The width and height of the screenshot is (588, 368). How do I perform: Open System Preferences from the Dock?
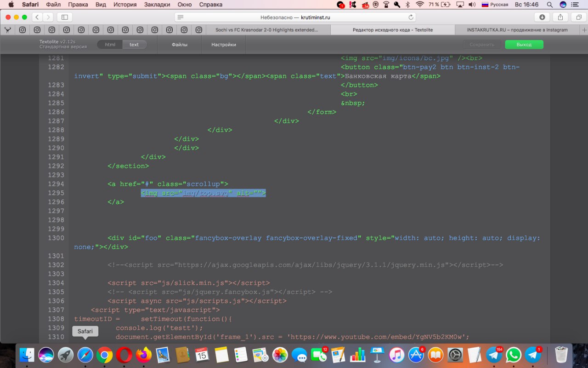[455, 355]
